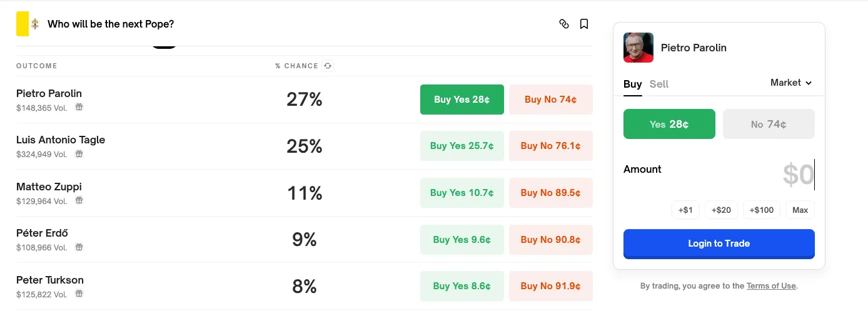This screenshot has height=313, width=868.
Task: Click the gift icon under Péter Erdő
Action: [x=79, y=247]
